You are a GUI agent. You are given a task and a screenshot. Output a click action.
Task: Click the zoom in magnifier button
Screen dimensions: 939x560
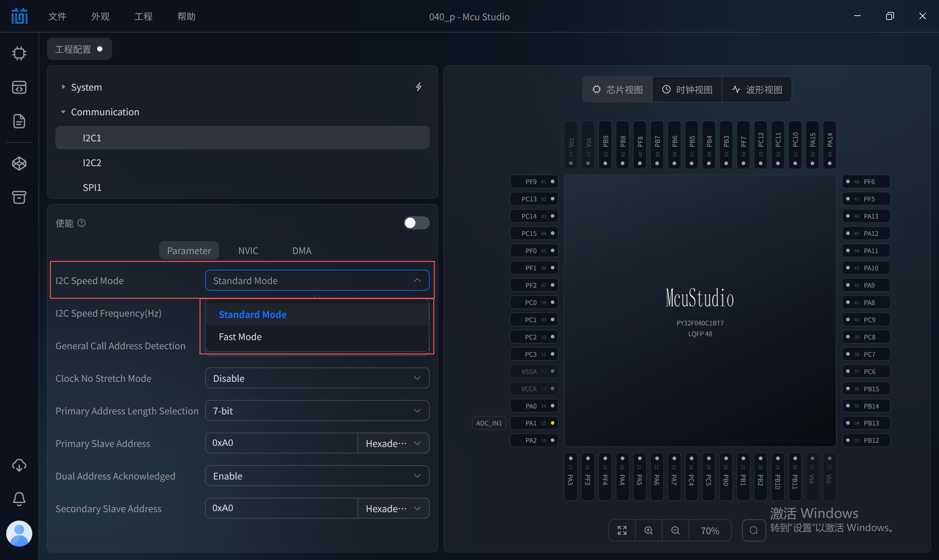tap(648, 530)
